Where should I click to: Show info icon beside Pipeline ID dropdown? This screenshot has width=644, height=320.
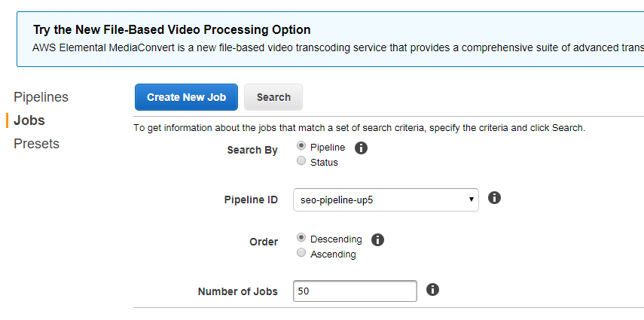(x=494, y=198)
